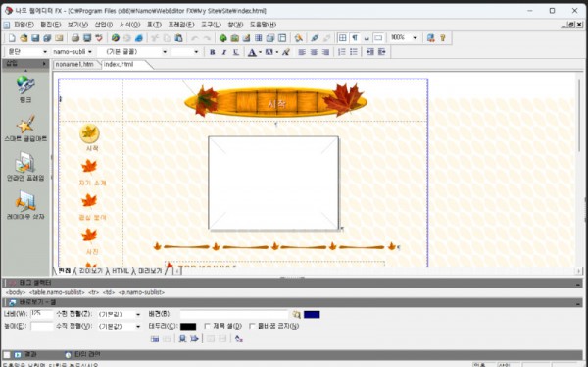This screenshot has width=588, height=367.
Task: Click the 너비(W) width input field
Action: pos(41,314)
